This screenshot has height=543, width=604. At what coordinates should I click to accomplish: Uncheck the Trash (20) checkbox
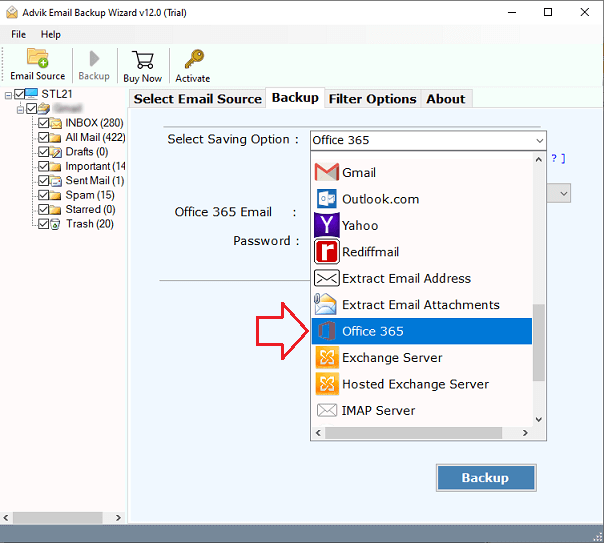coord(44,224)
